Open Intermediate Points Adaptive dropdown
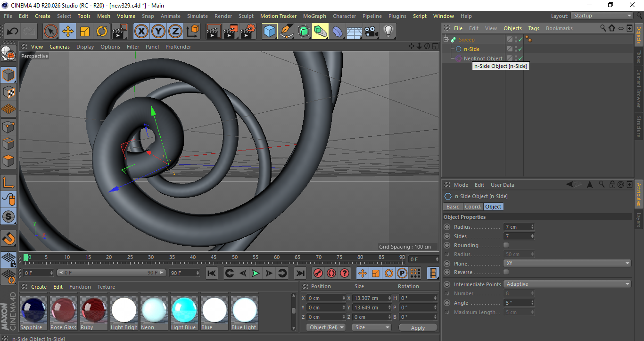Viewport: 644px width, 341px height. [567, 284]
